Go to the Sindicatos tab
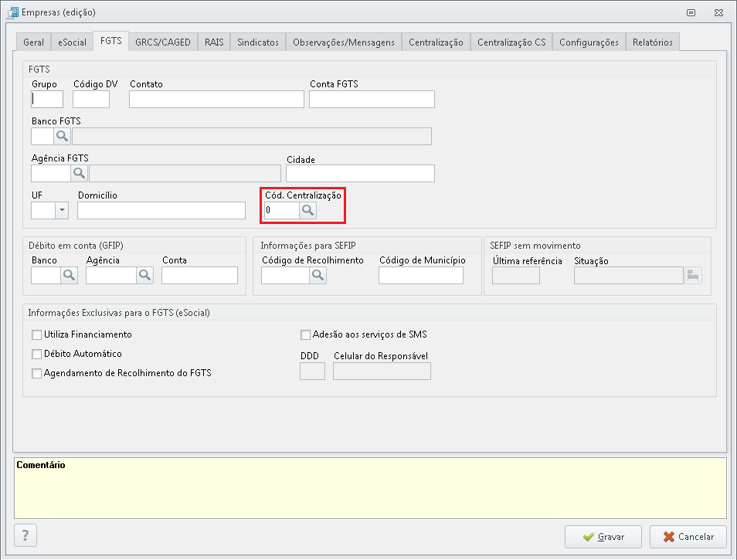This screenshot has height=560, width=737. [x=258, y=42]
